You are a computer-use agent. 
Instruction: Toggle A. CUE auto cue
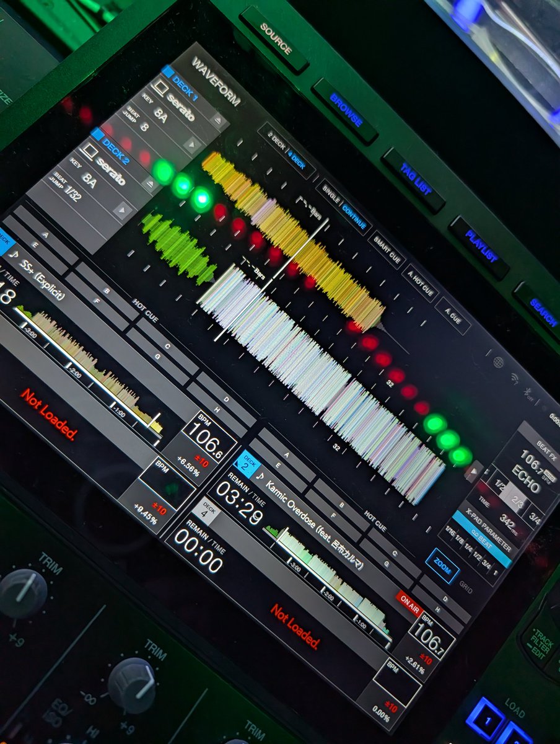[452, 315]
